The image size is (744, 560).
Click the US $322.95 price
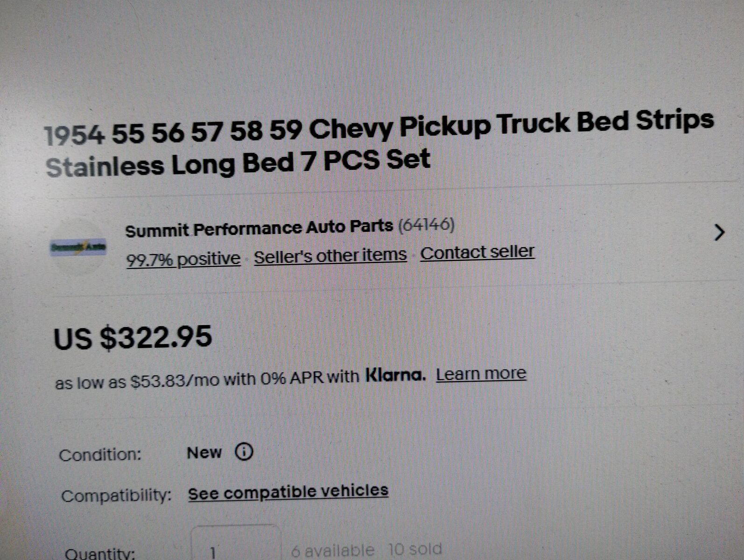133,337
